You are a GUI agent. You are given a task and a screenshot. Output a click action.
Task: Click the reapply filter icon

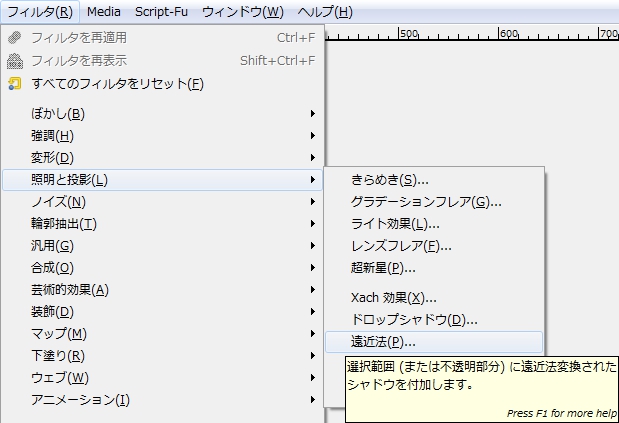coord(15,37)
